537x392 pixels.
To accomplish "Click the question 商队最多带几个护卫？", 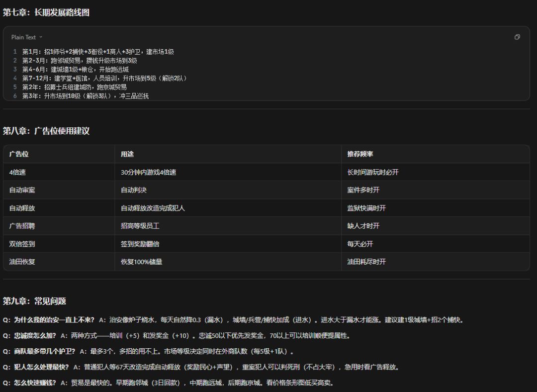I will (x=44, y=352).
